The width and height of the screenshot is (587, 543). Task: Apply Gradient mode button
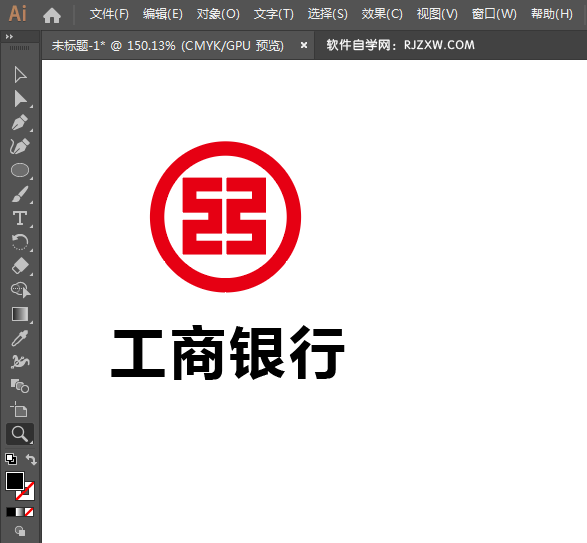pos(19,512)
